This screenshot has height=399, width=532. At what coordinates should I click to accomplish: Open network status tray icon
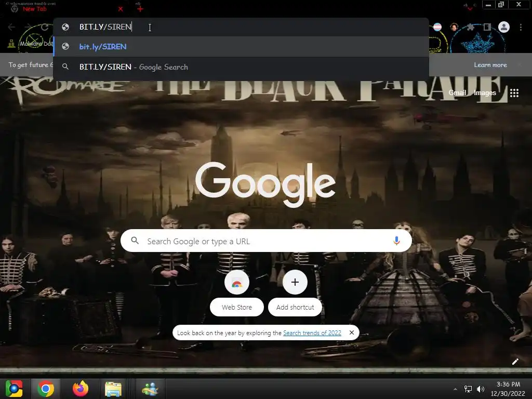(468, 389)
